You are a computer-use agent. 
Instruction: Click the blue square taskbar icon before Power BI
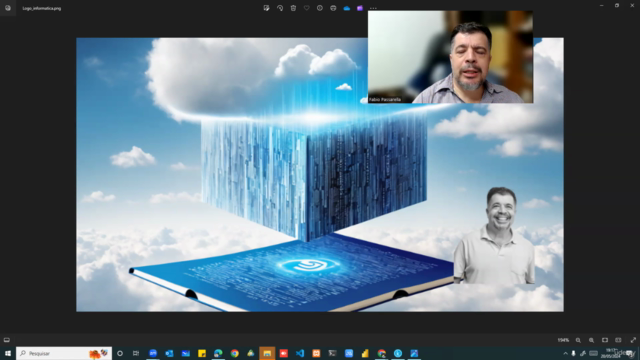coord(349,353)
